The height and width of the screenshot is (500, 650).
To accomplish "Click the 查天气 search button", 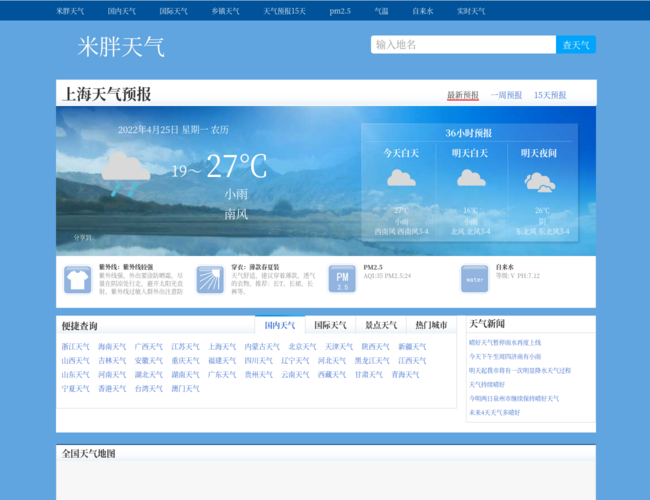I will coord(576,44).
